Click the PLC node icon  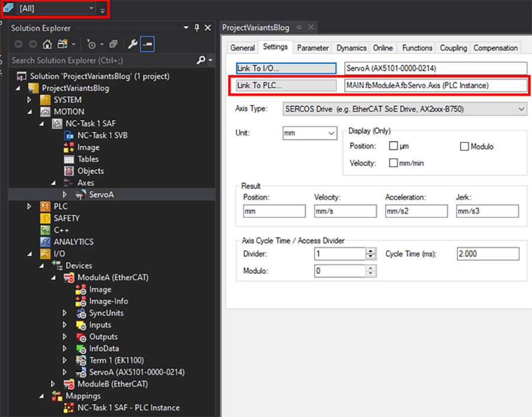pos(46,206)
